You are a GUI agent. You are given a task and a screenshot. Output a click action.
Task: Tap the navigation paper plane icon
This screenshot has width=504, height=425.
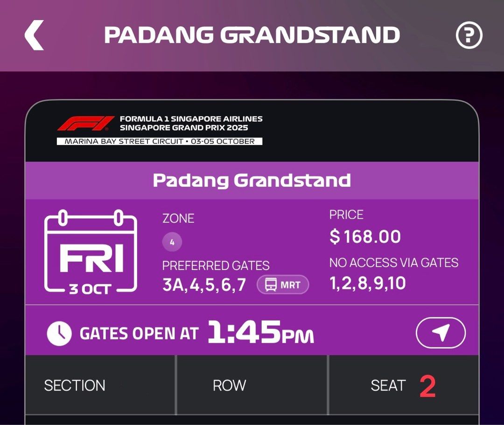tap(439, 332)
